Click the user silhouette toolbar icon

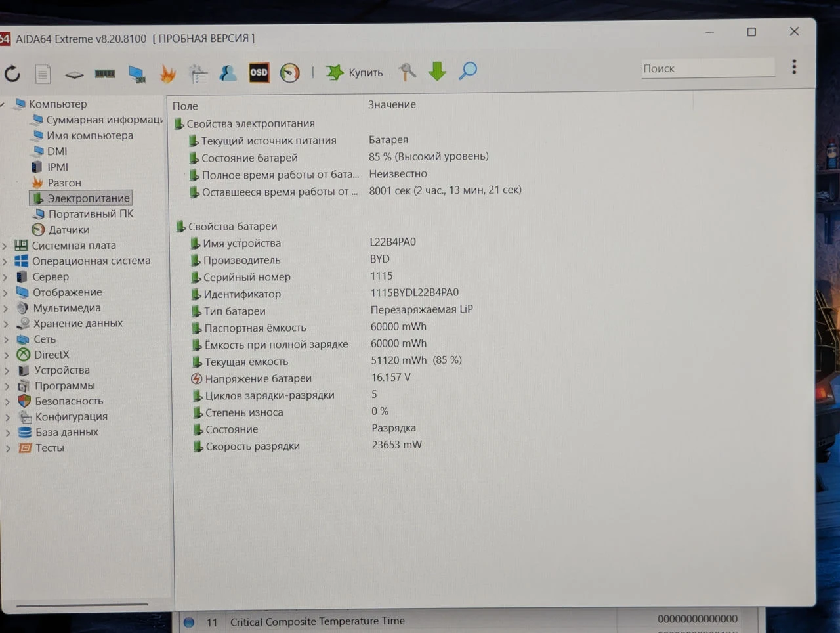point(228,73)
